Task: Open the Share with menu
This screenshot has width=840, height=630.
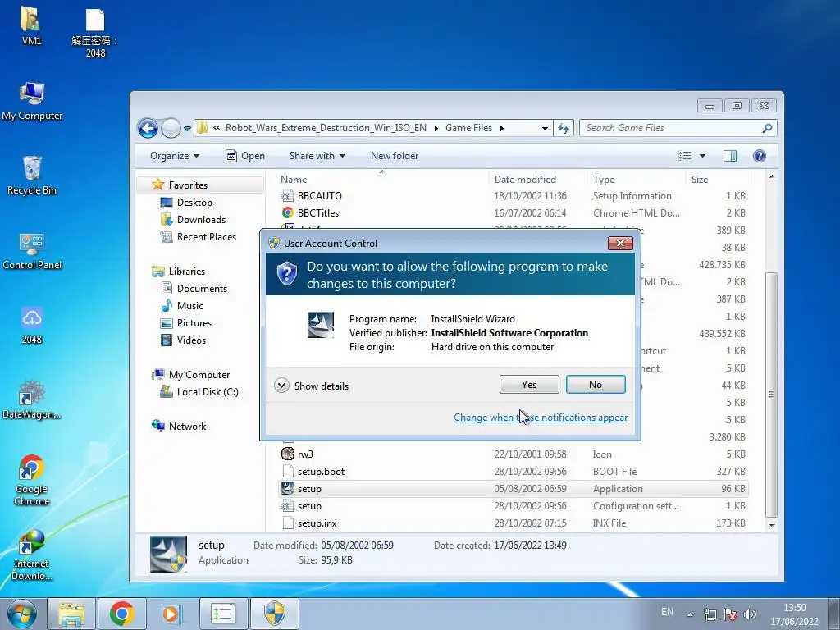Action: 317,156
